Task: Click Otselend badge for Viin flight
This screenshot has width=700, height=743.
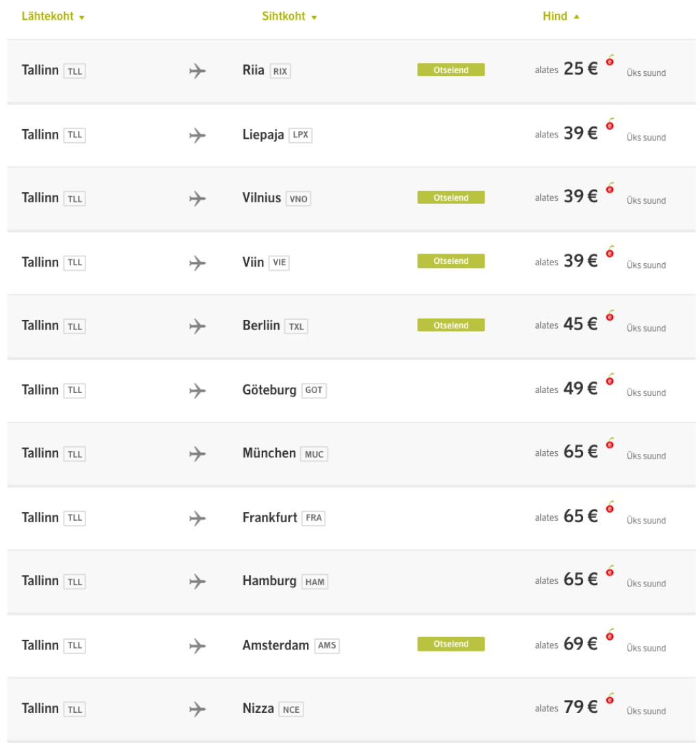Action: [x=450, y=261]
